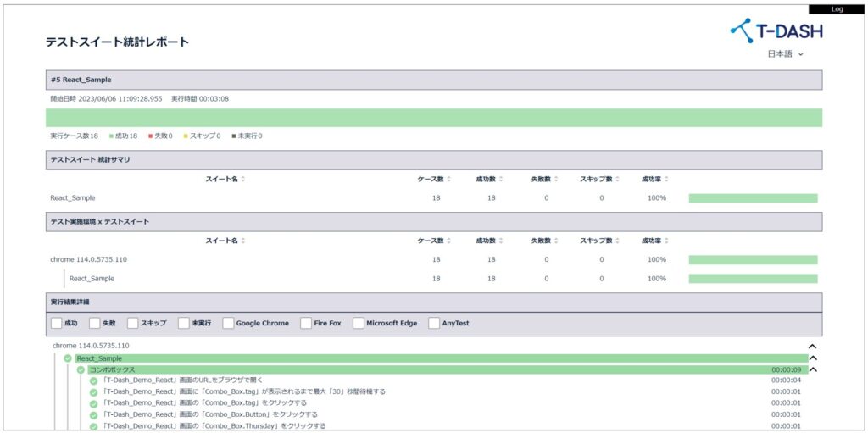The image size is (868, 433).
Task: Click the React_Sample row under chrome environment
Action: pos(92,278)
